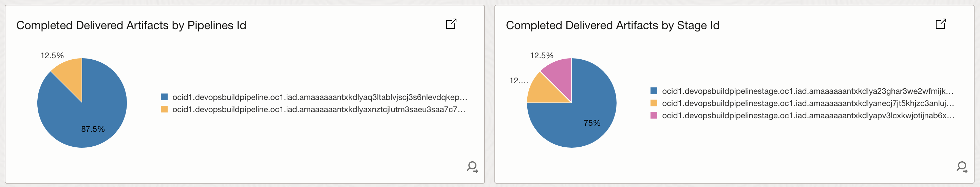
Task: Open Stage Id widget in new window
Action: click(940, 24)
